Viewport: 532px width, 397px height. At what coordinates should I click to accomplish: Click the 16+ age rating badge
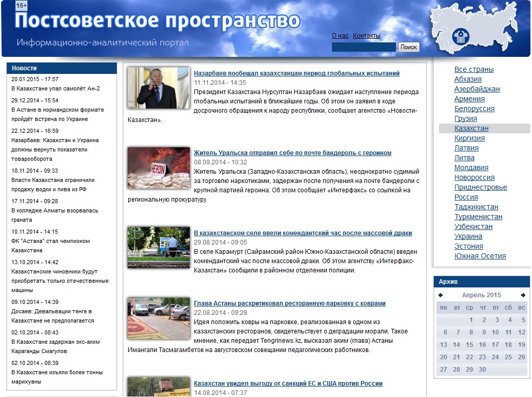21,6
